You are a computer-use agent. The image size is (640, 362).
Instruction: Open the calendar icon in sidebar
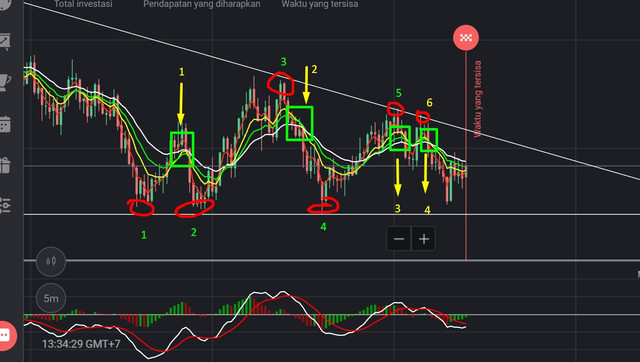4,124
